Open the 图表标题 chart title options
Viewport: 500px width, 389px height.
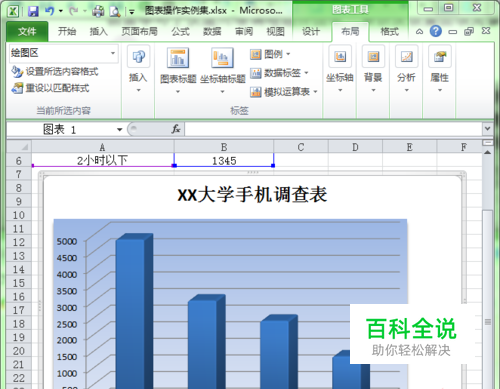pos(178,71)
